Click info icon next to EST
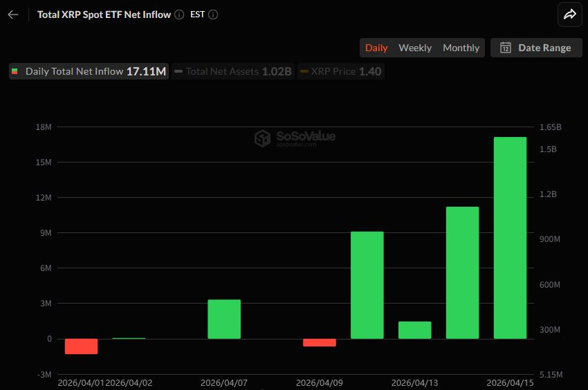The height and width of the screenshot is (390, 588). tap(213, 15)
